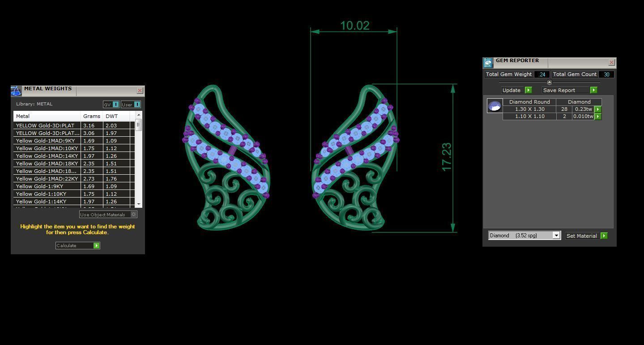
Task: Click the green arrow beside Set Material
Action: pos(604,236)
